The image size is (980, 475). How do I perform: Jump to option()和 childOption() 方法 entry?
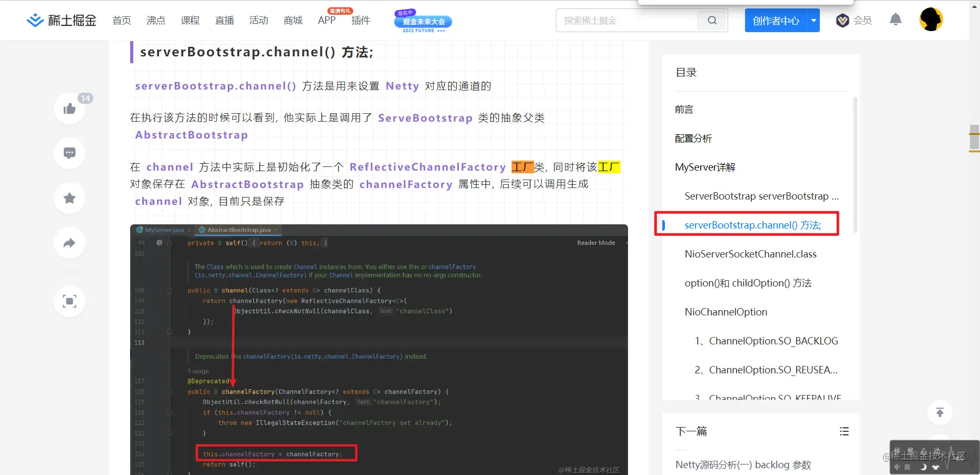(748, 283)
